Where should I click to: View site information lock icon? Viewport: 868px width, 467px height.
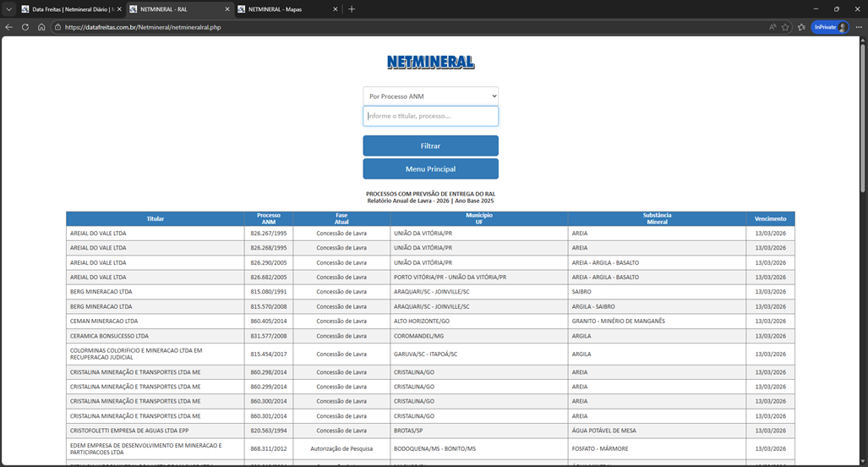(x=57, y=27)
